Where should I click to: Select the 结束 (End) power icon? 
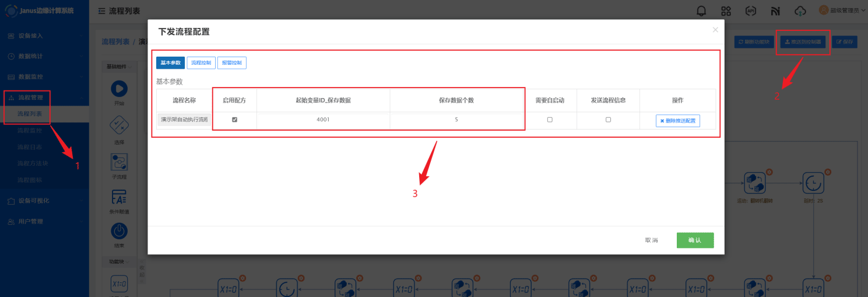(x=119, y=232)
